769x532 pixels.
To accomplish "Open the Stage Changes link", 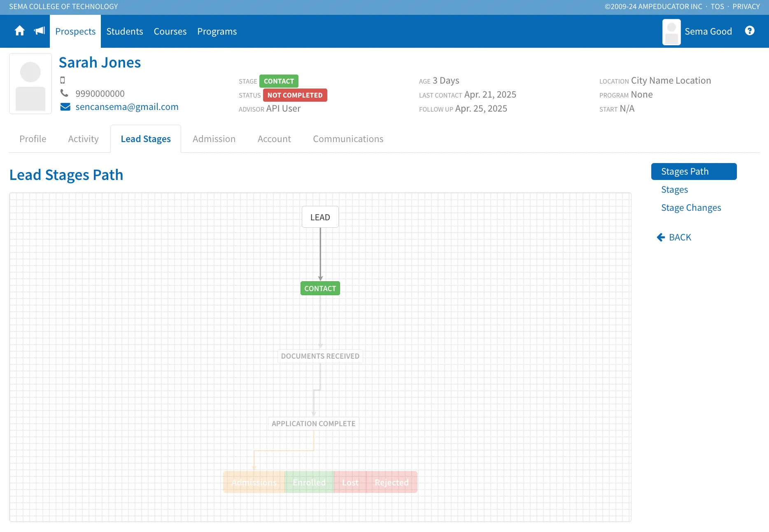I will pyautogui.click(x=691, y=208).
